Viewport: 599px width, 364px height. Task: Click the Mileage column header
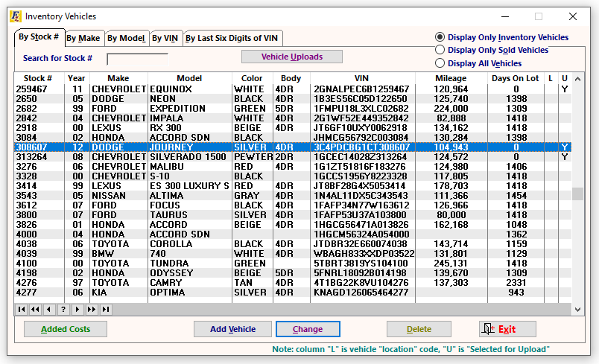pos(451,78)
